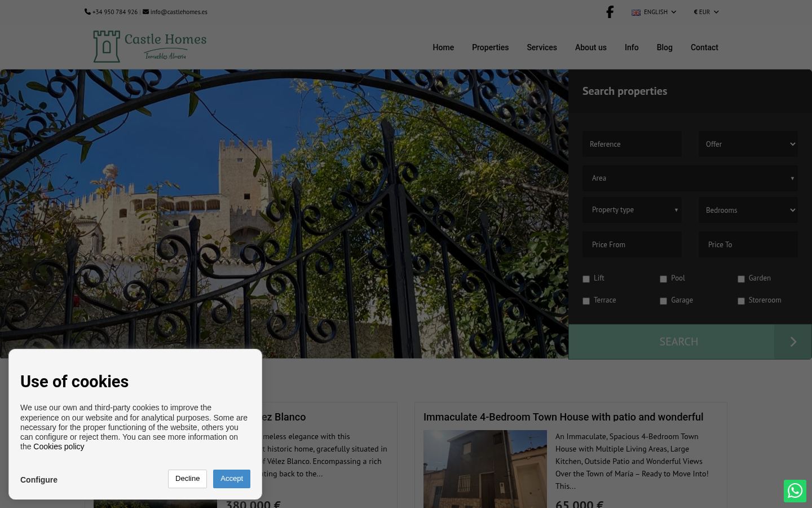Click Configure in the cookie banner
The image size is (812, 508).
[x=39, y=480]
